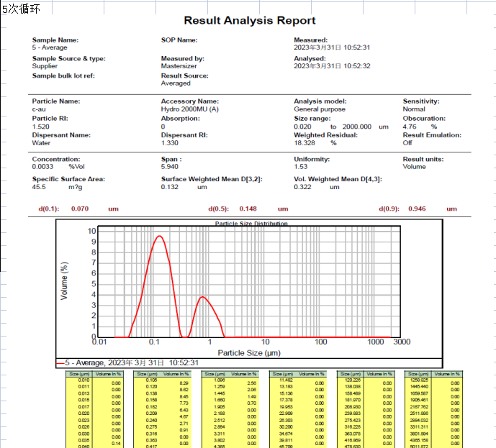The width and height of the screenshot is (496, 448).
Task: Select the concentration value '0.0033'
Action: (x=42, y=167)
